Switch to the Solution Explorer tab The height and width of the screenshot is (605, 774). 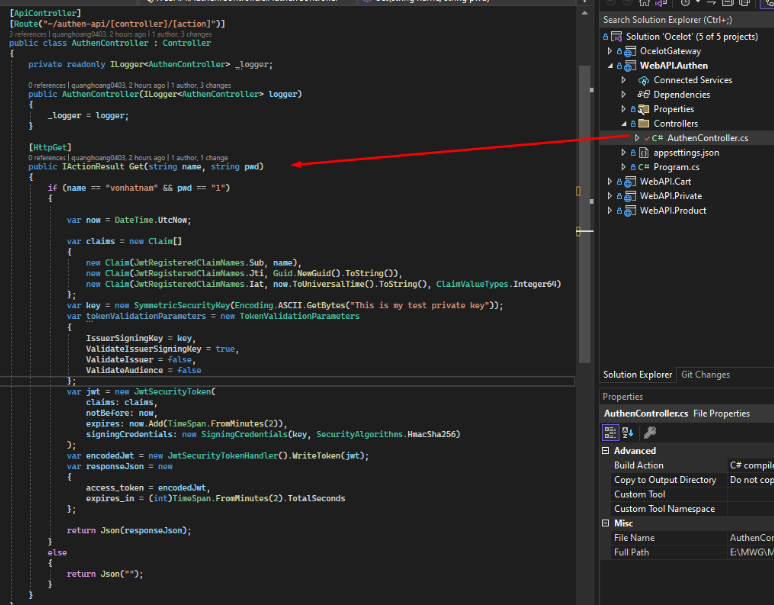tap(637, 375)
